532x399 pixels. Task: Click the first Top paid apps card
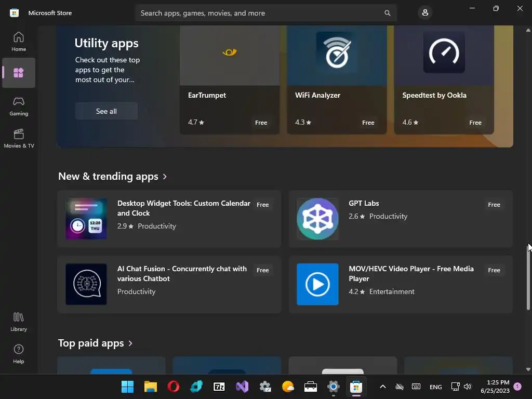(111, 365)
